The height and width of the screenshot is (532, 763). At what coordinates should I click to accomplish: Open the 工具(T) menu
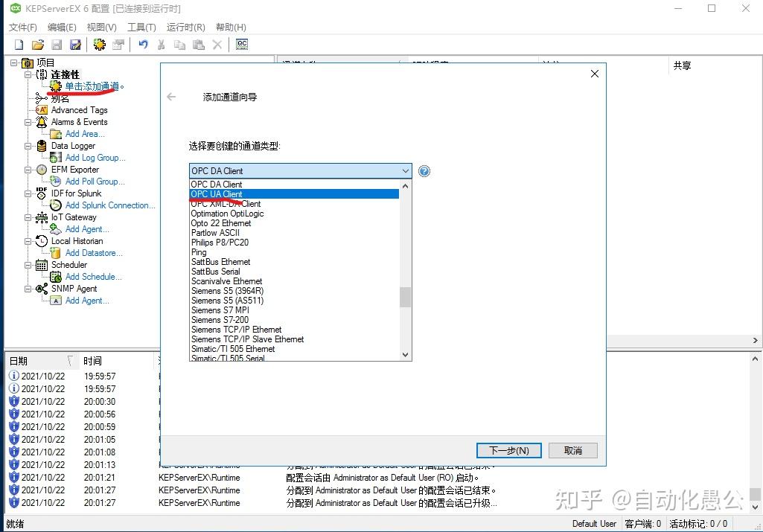(142, 27)
